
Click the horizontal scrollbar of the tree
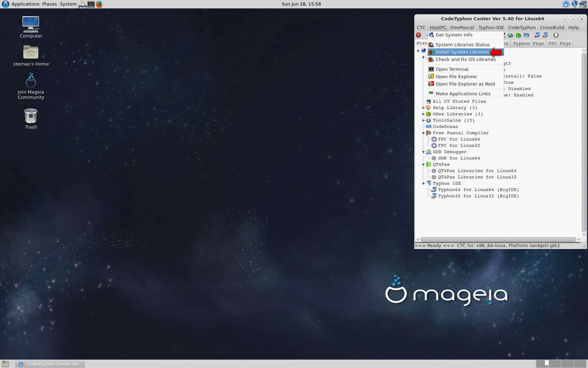click(x=498, y=240)
